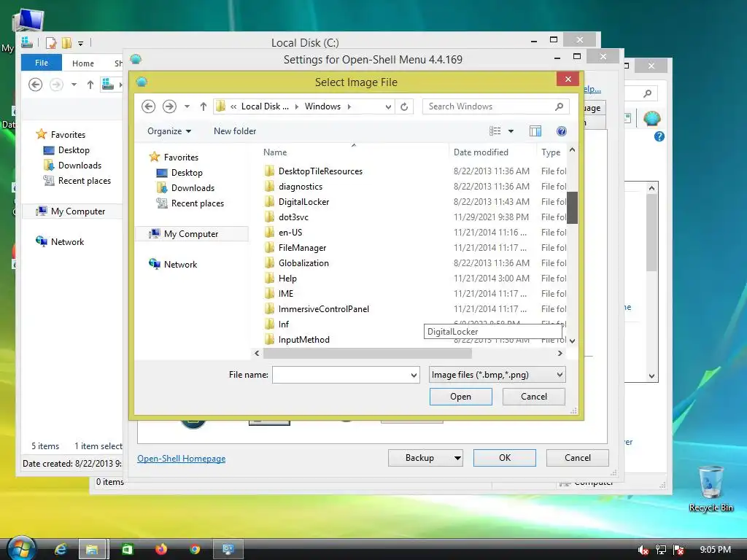The image size is (747, 560).
Task: Click the horizontal scrollbar in file list
Action: tap(368, 354)
